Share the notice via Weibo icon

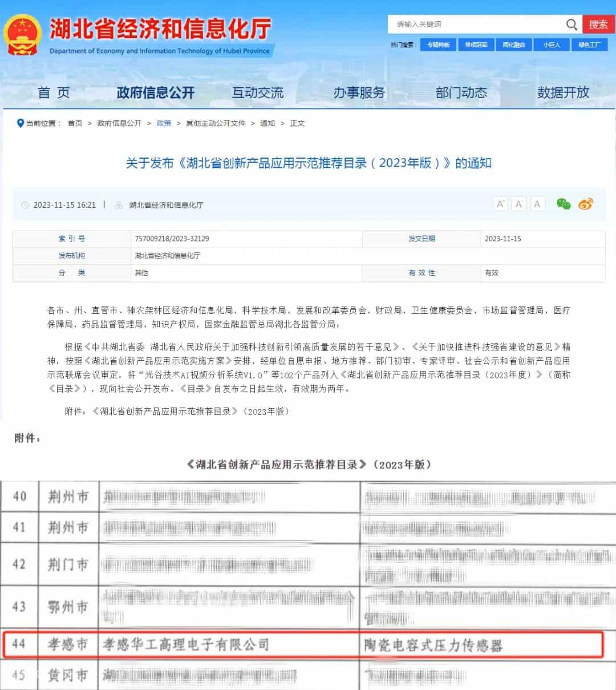click(586, 204)
